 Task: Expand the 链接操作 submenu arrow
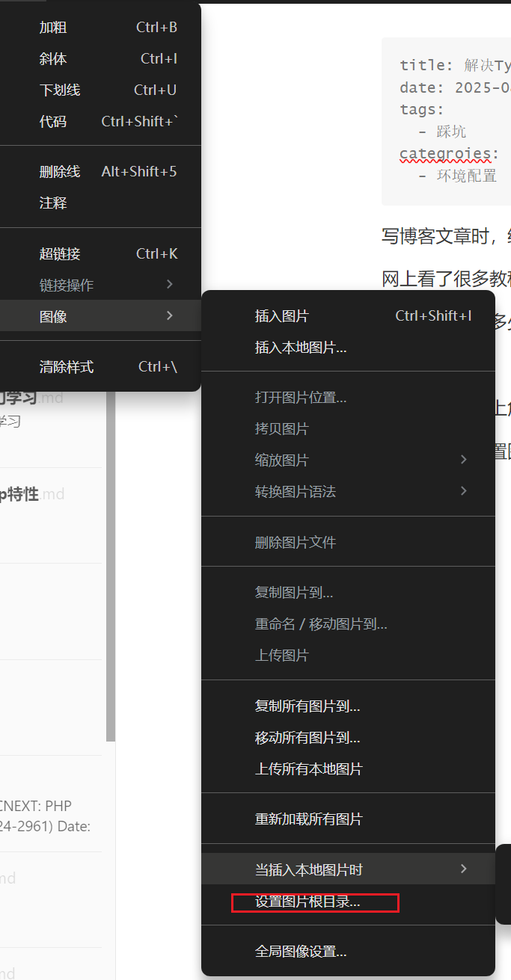pos(170,285)
